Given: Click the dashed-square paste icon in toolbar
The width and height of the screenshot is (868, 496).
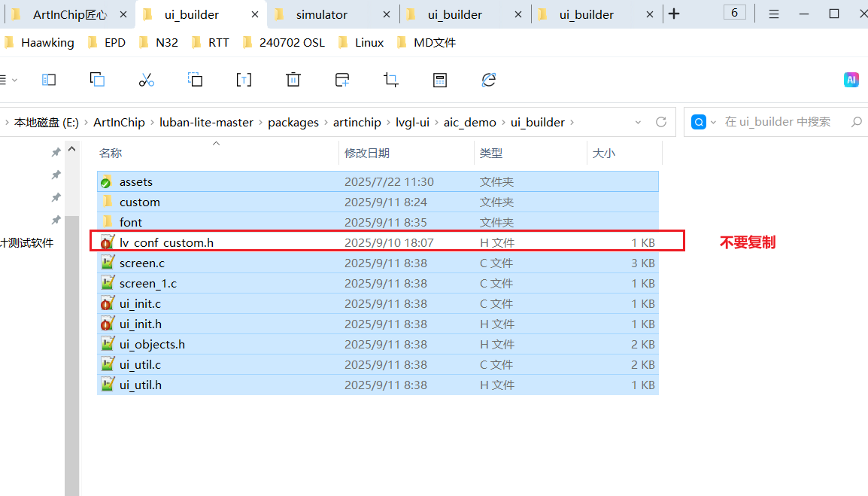Looking at the screenshot, I should click(195, 80).
